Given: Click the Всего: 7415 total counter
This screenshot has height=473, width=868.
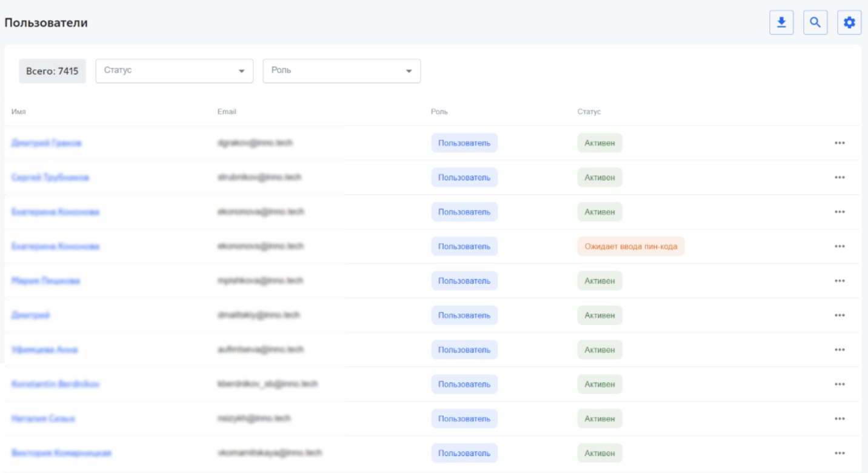Looking at the screenshot, I should click(52, 71).
